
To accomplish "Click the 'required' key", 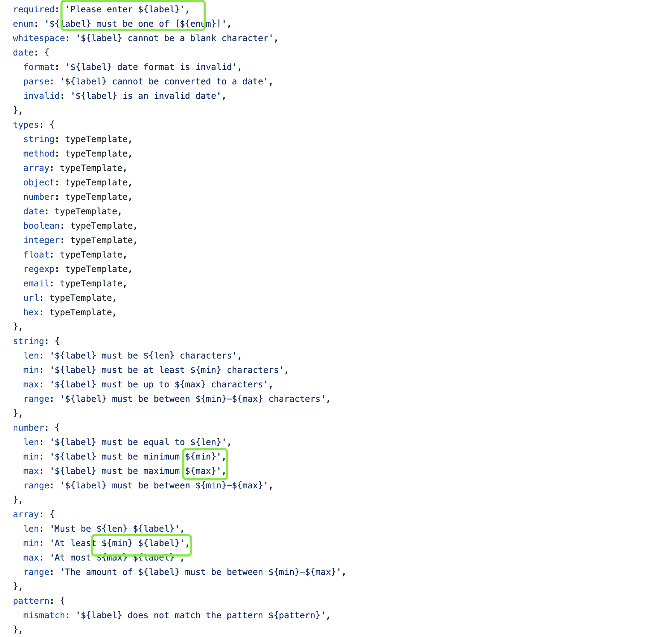I will pos(34,9).
